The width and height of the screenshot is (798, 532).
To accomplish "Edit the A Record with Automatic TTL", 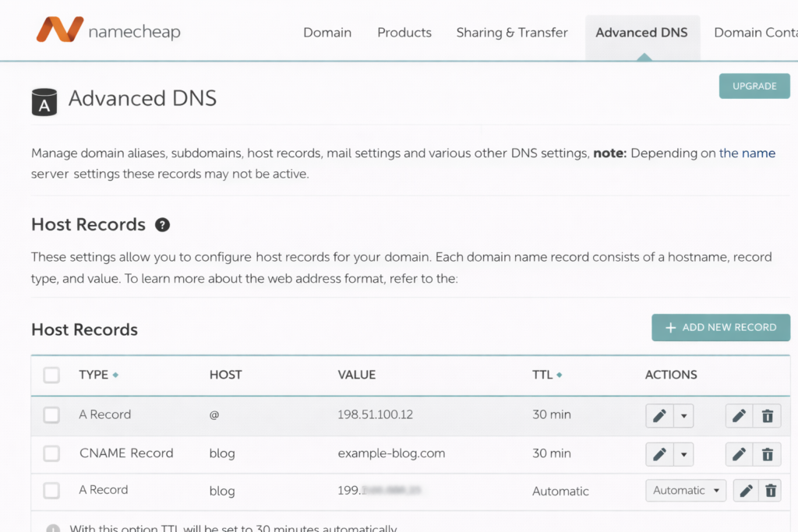I will [745, 491].
